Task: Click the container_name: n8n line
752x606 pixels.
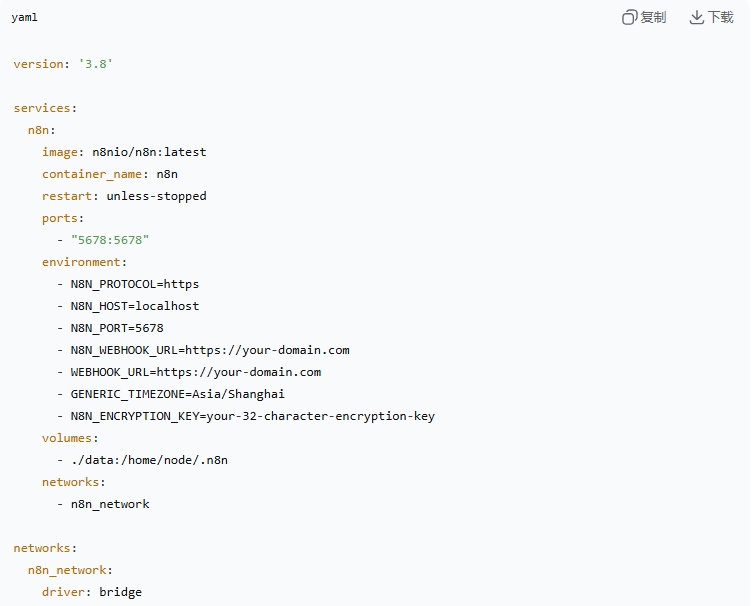Action: [x=110, y=175]
